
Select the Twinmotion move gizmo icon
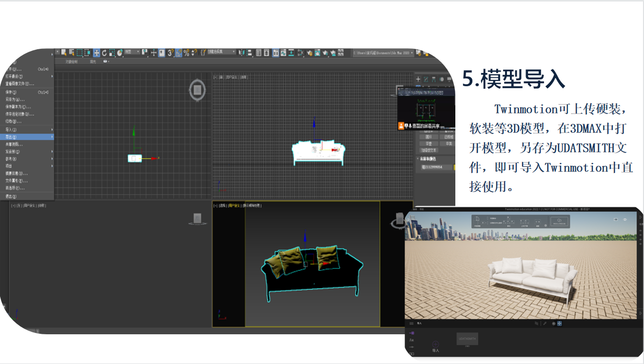tap(559, 324)
